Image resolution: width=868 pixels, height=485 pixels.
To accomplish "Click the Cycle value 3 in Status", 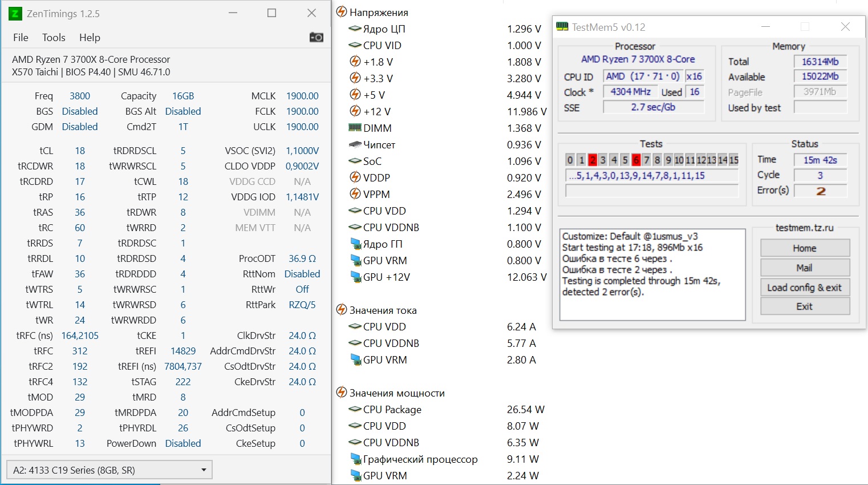I will click(x=820, y=175).
